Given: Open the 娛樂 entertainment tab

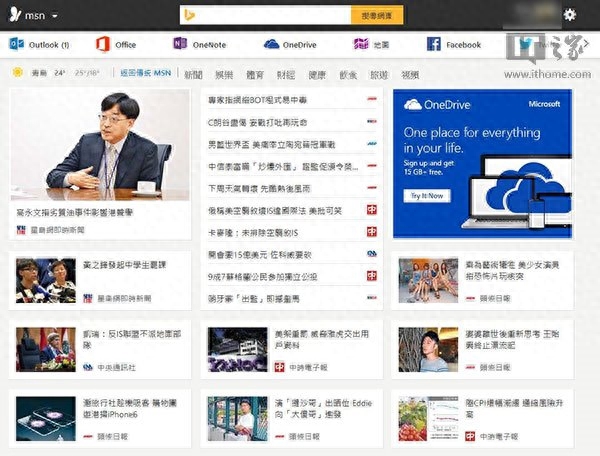Looking at the screenshot, I should click(x=224, y=74).
